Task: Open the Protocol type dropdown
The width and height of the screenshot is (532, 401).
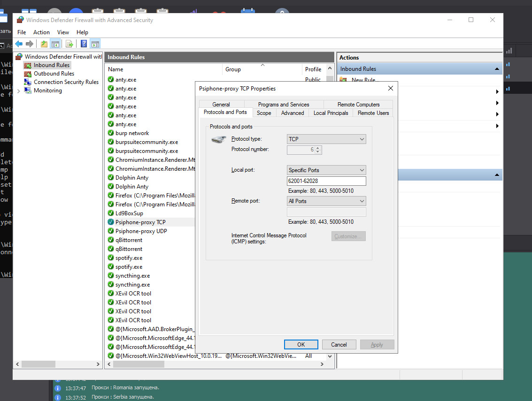Action: point(326,139)
